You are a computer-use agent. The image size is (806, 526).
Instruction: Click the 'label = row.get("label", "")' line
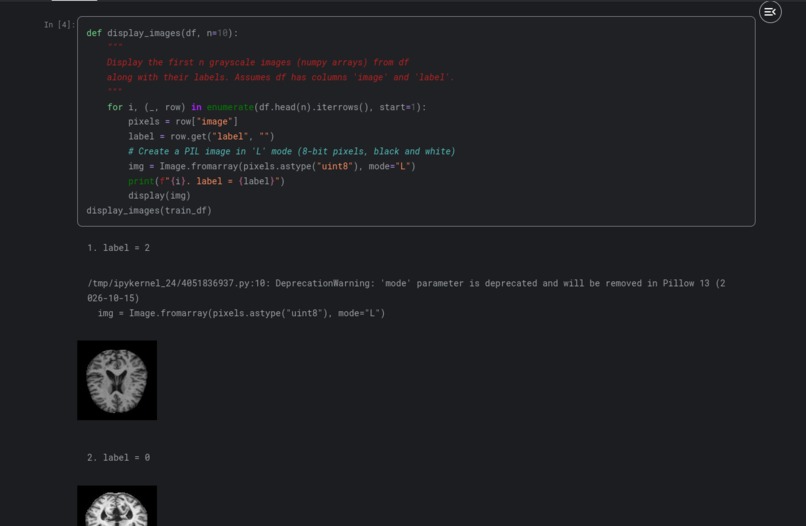(201, 136)
